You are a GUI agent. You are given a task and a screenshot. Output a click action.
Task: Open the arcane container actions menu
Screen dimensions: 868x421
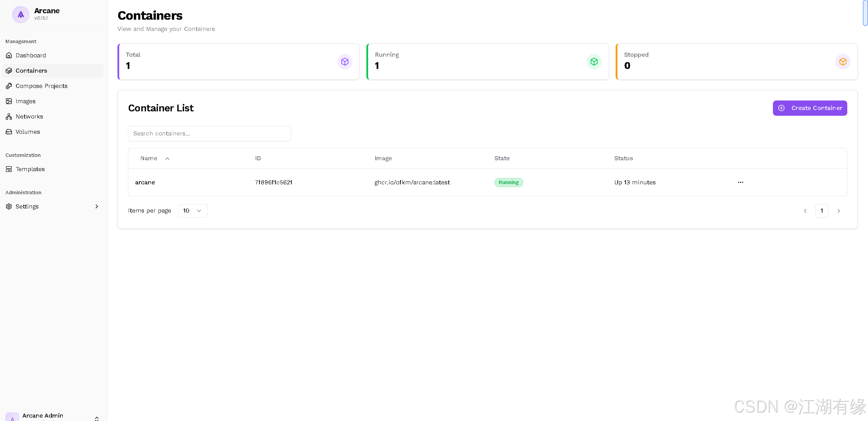click(x=740, y=182)
